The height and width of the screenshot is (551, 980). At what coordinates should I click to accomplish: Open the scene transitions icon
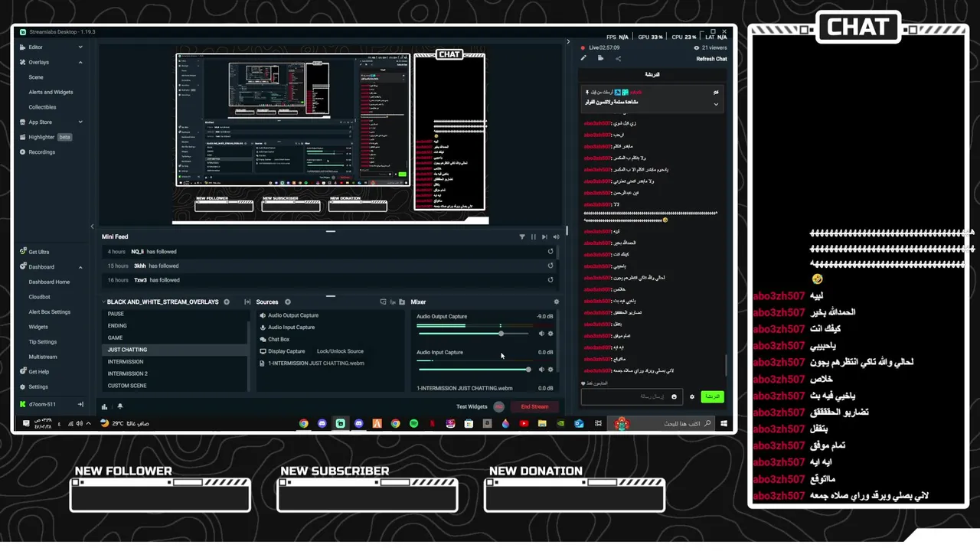point(247,302)
